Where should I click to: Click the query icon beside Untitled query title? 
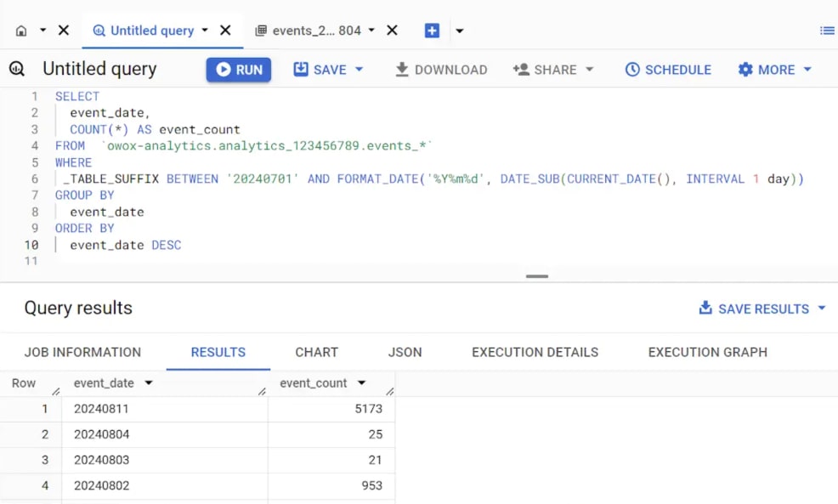pyautogui.click(x=16, y=69)
